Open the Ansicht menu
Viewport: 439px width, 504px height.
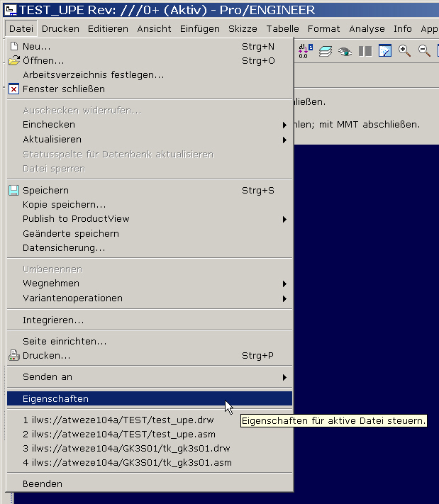(155, 29)
